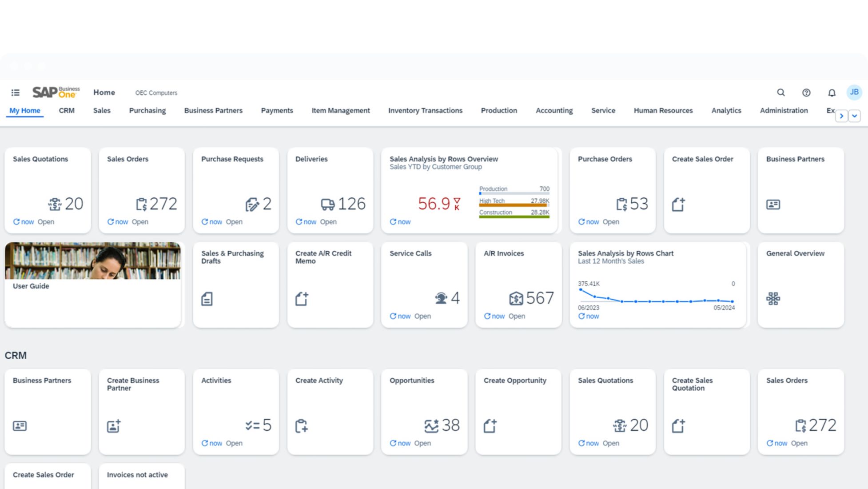The width and height of the screenshot is (868, 489).
Task: Click the JB user avatar
Action: (x=854, y=92)
